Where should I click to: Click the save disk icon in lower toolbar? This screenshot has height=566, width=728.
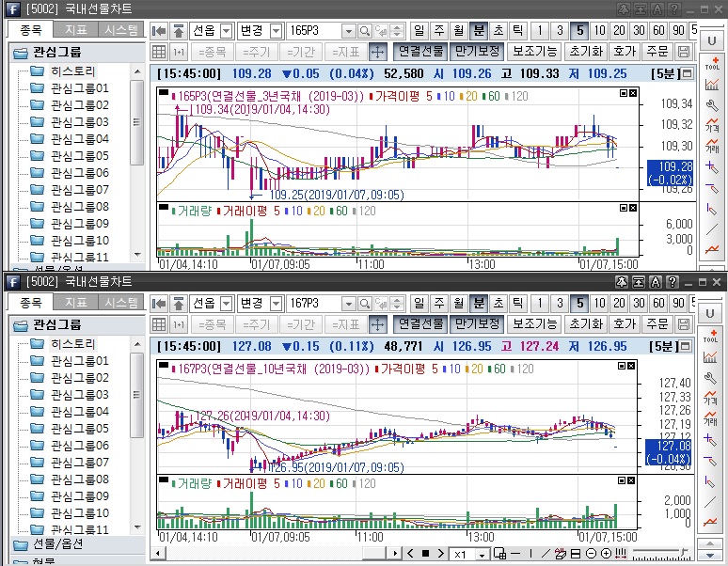[x=684, y=323]
